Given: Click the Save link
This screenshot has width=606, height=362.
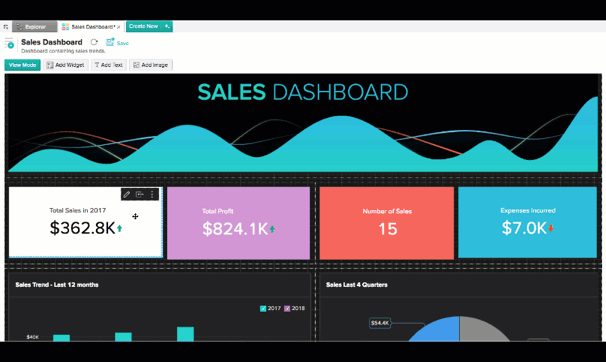Looking at the screenshot, I should pyautogui.click(x=123, y=43).
